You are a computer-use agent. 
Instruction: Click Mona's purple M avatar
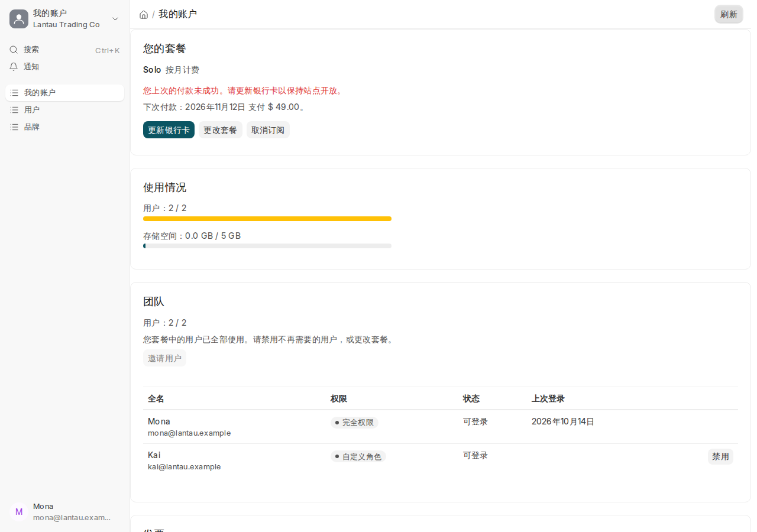coord(19,512)
